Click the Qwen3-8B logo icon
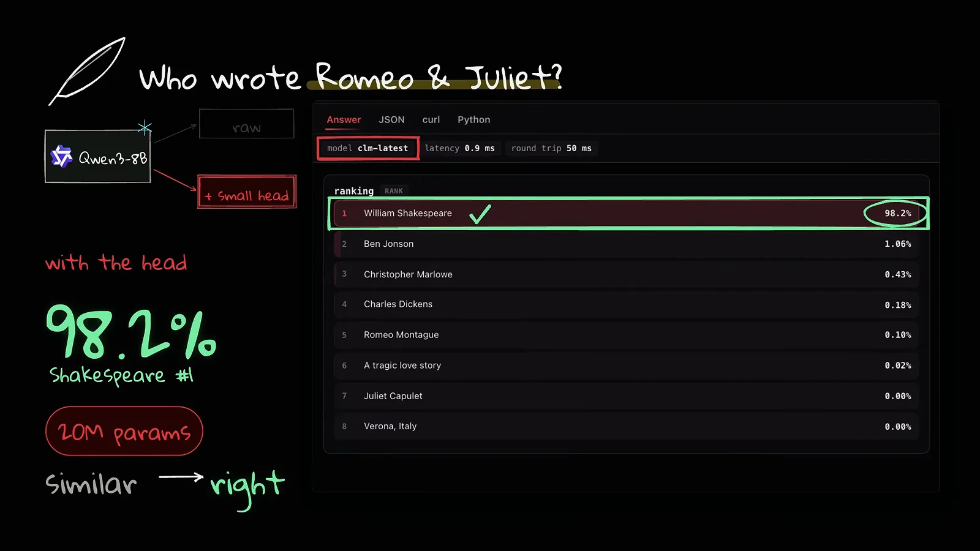This screenshot has width=980, height=551. point(61,157)
